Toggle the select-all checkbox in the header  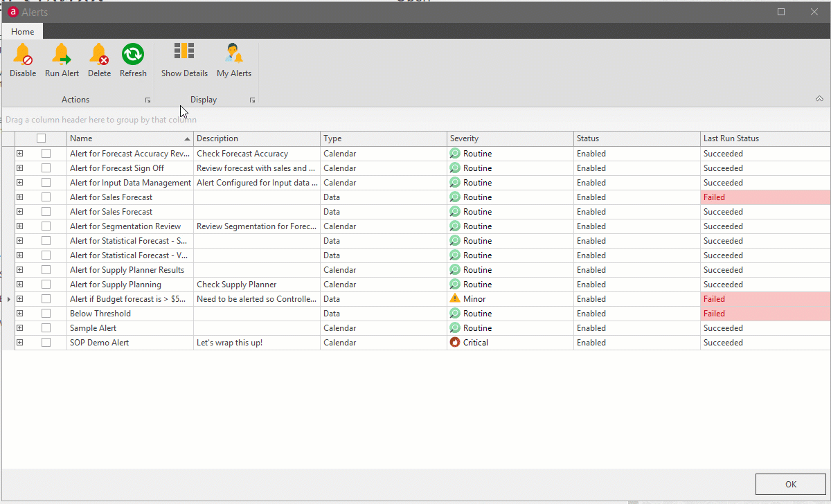point(42,138)
